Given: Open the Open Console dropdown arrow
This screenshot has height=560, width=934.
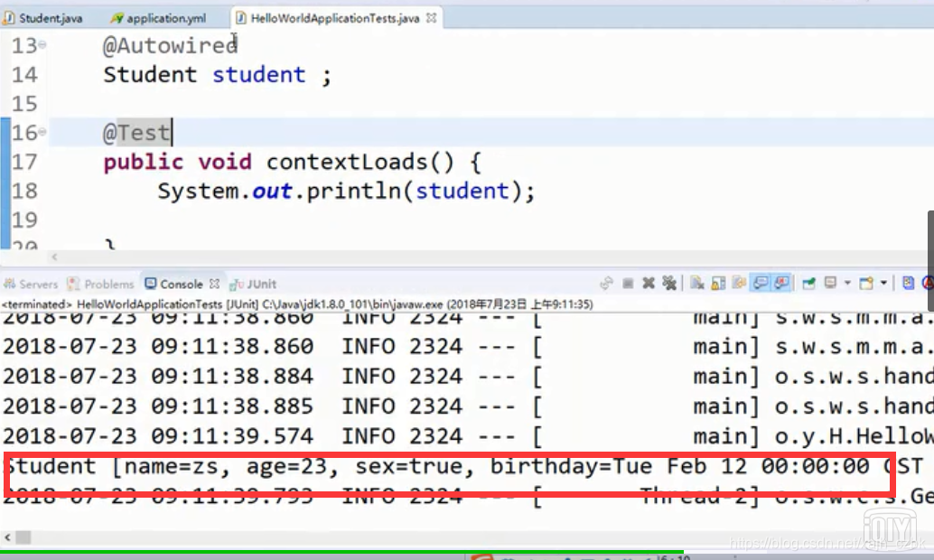Looking at the screenshot, I should [x=883, y=281].
